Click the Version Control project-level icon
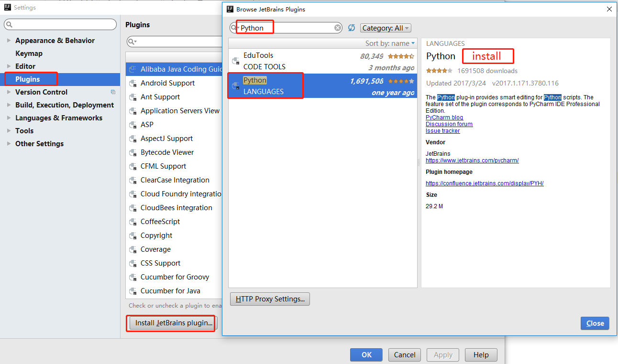Image resolution: width=618 pixels, height=364 pixels. (x=113, y=92)
